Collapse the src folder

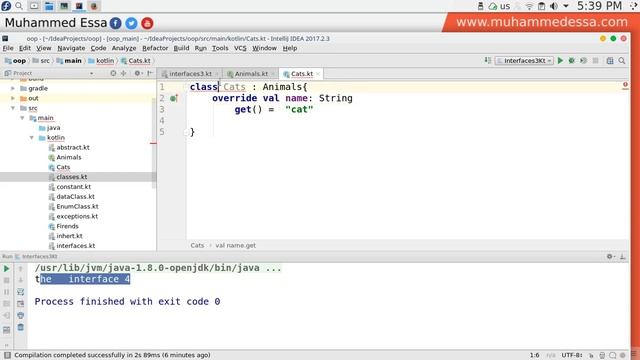tap(13, 108)
